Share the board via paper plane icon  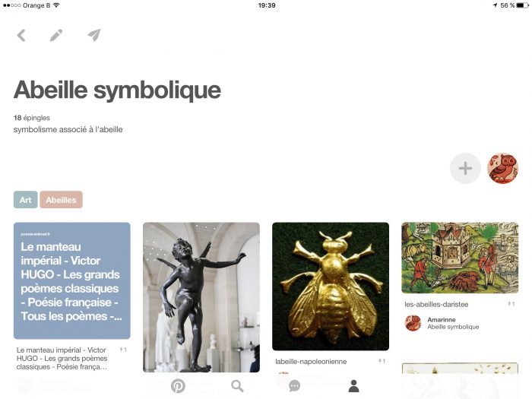pyautogui.click(x=94, y=35)
